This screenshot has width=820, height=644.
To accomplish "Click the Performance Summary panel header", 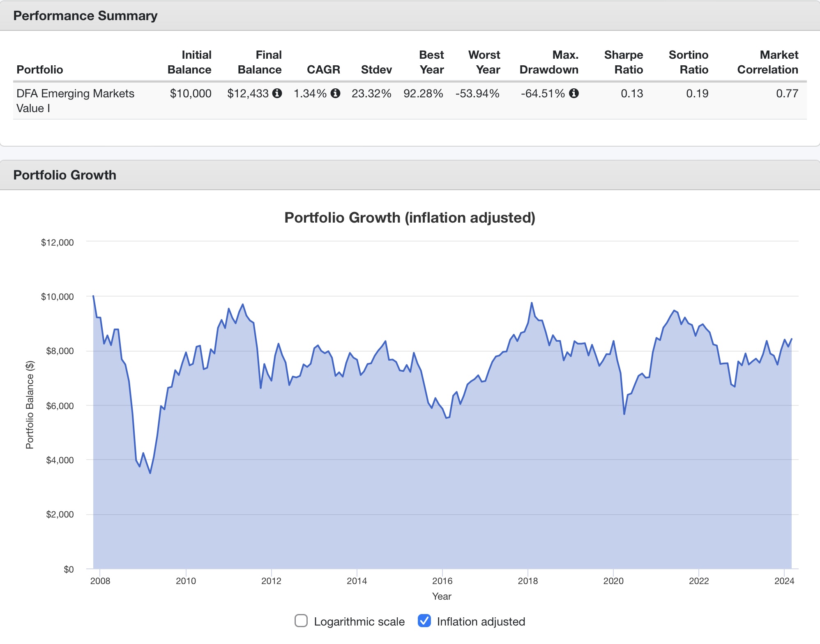I will [x=85, y=16].
